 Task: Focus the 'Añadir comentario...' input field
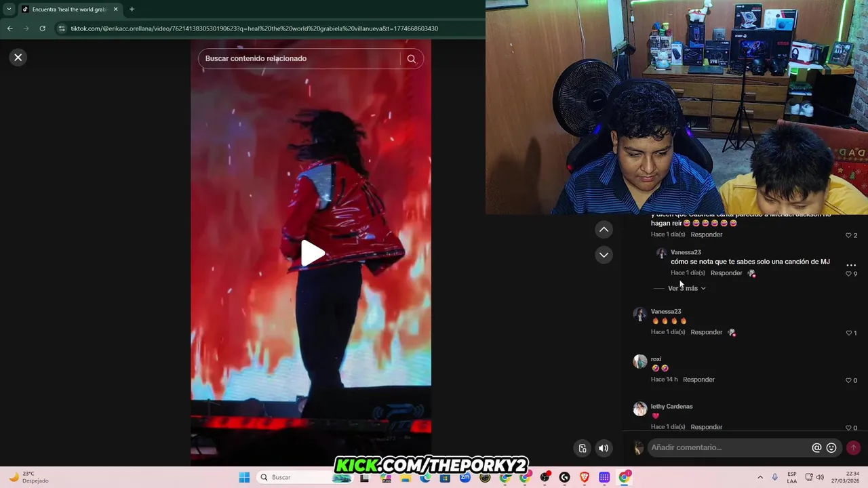[729, 448]
